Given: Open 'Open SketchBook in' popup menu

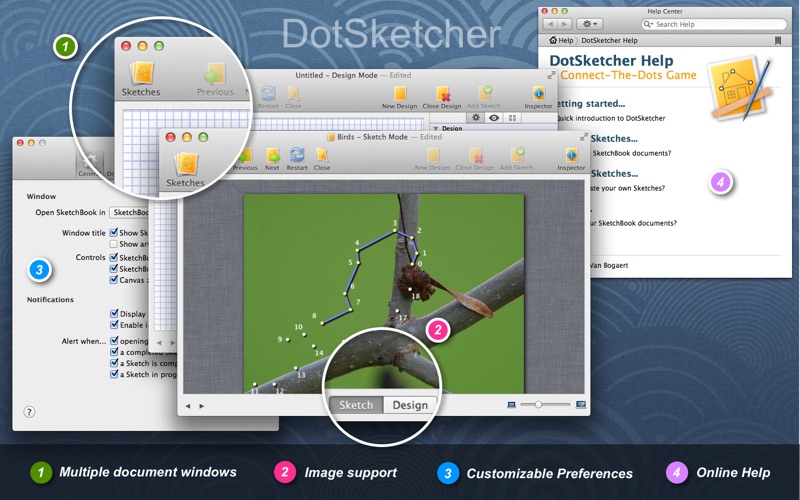Looking at the screenshot, I should (129, 212).
